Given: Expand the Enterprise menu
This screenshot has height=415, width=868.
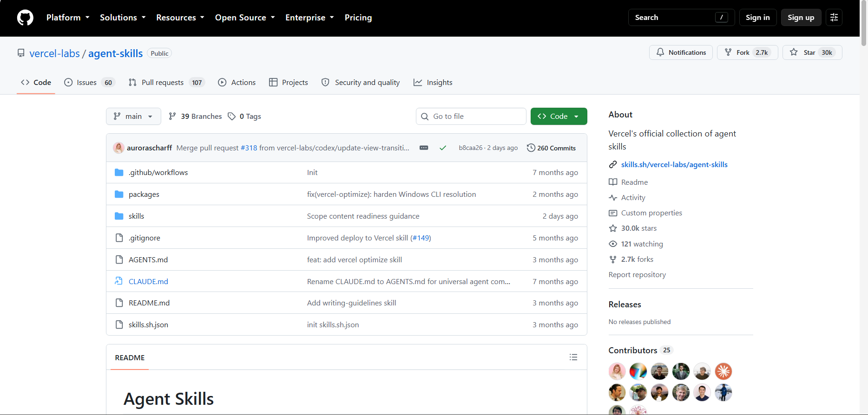Looking at the screenshot, I should click(309, 18).
